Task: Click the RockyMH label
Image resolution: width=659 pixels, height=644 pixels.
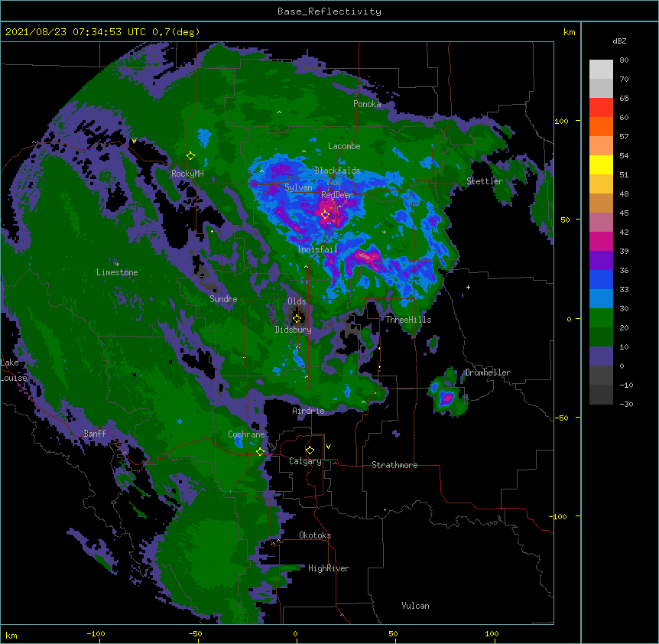Action: [x=187, y=174]
